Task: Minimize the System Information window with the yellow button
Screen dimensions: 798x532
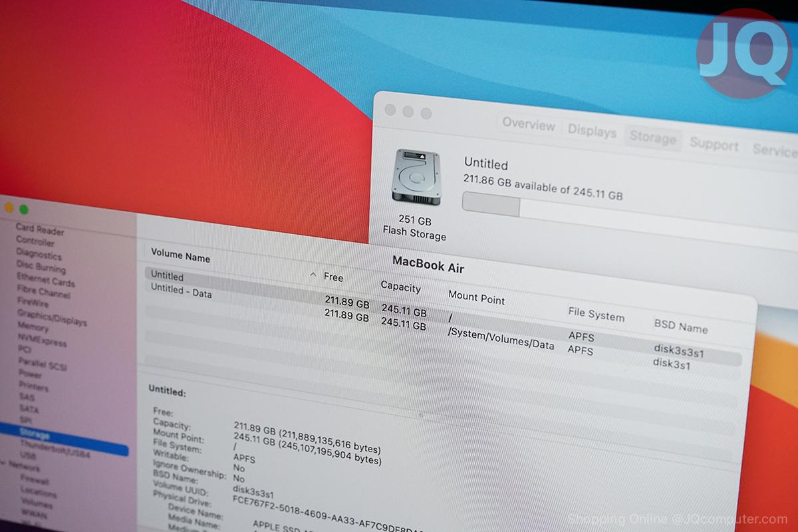Action: (9, 207)
